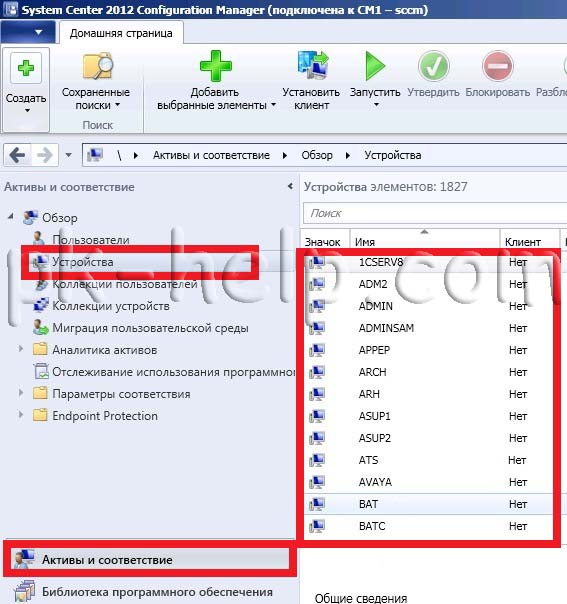Expand the Endpoint Protection node

(x=21, y=415)
